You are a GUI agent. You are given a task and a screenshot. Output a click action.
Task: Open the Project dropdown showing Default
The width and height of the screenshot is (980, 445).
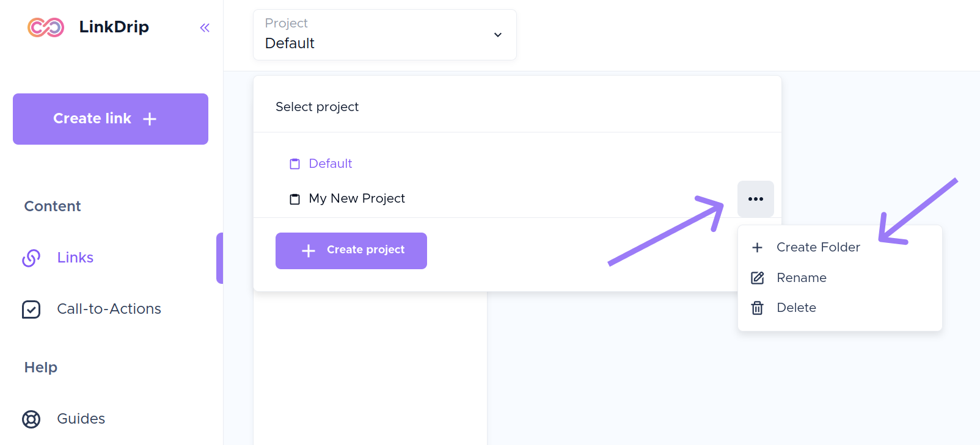pos(384,35)
